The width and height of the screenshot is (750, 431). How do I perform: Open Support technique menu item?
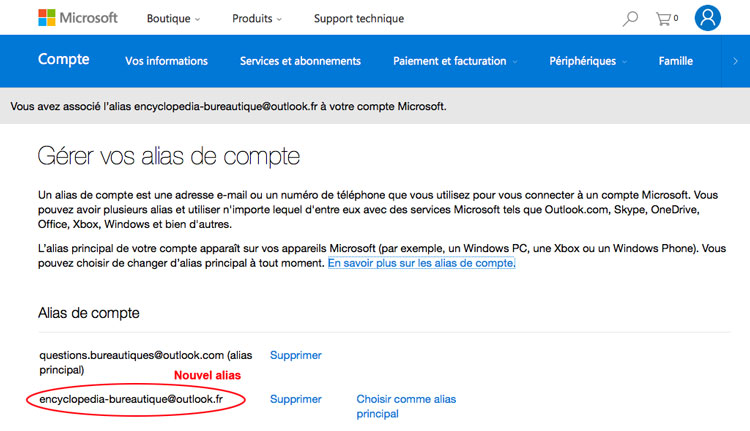(359, 19)
